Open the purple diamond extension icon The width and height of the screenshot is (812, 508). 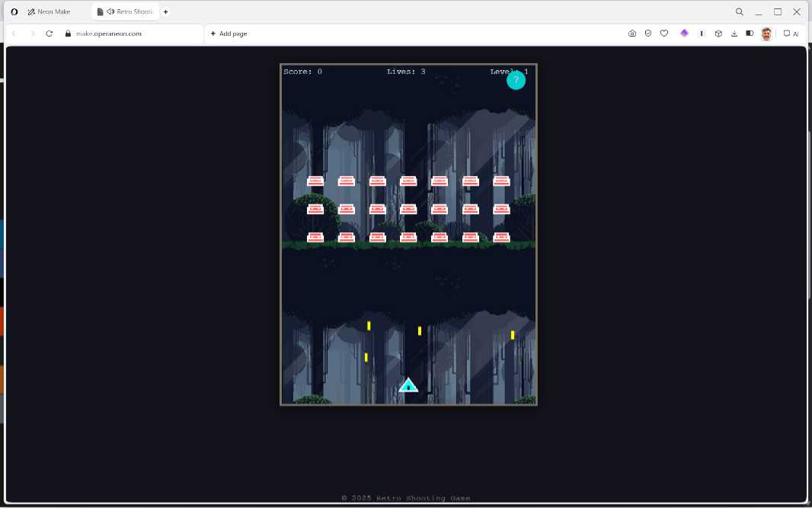(684, 34)
